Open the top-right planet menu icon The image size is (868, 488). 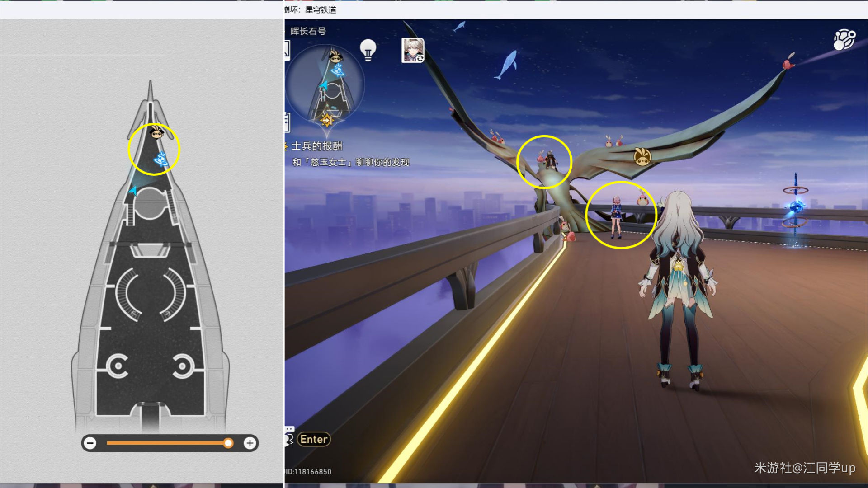click(844, 40)
